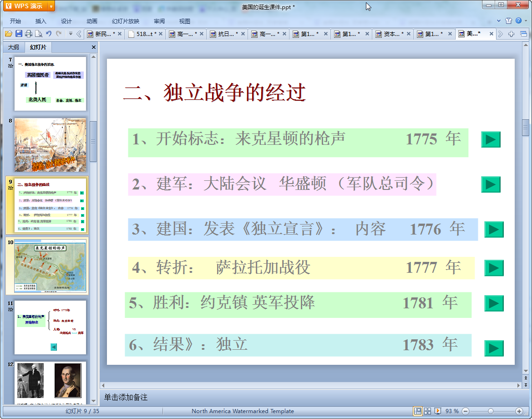Undo the last action
Screen dimensions: 532x419
(x=49, y=34)
